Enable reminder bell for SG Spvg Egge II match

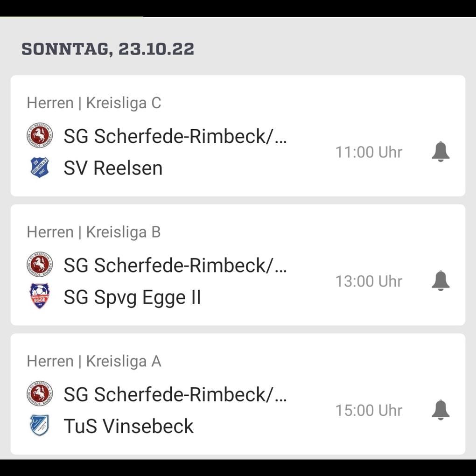coord(440,281)
